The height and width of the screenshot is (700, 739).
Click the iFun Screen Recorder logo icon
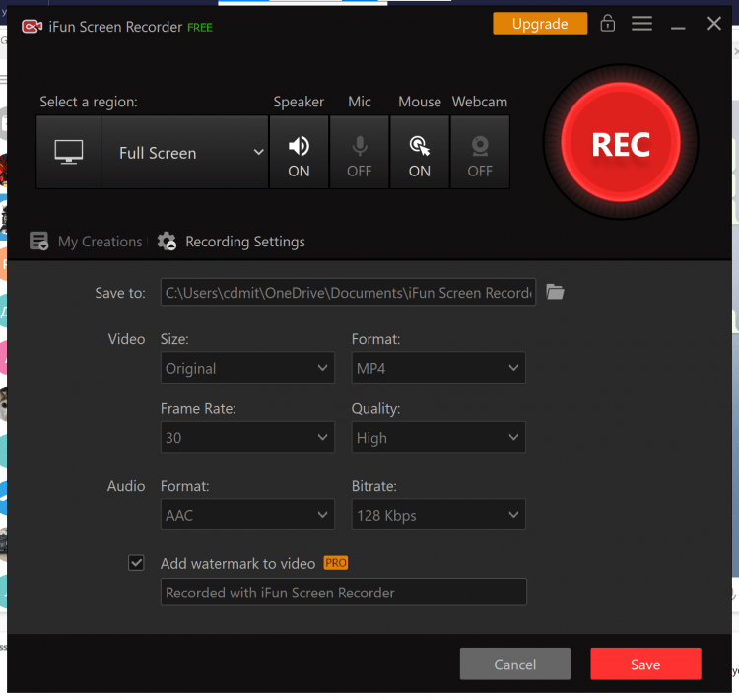tap(33, 27)
